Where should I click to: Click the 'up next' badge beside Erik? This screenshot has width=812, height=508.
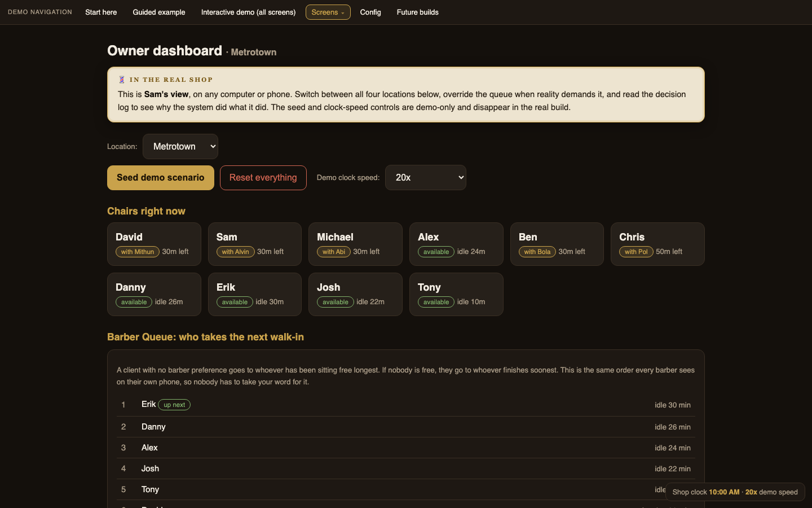coord(174,405)
